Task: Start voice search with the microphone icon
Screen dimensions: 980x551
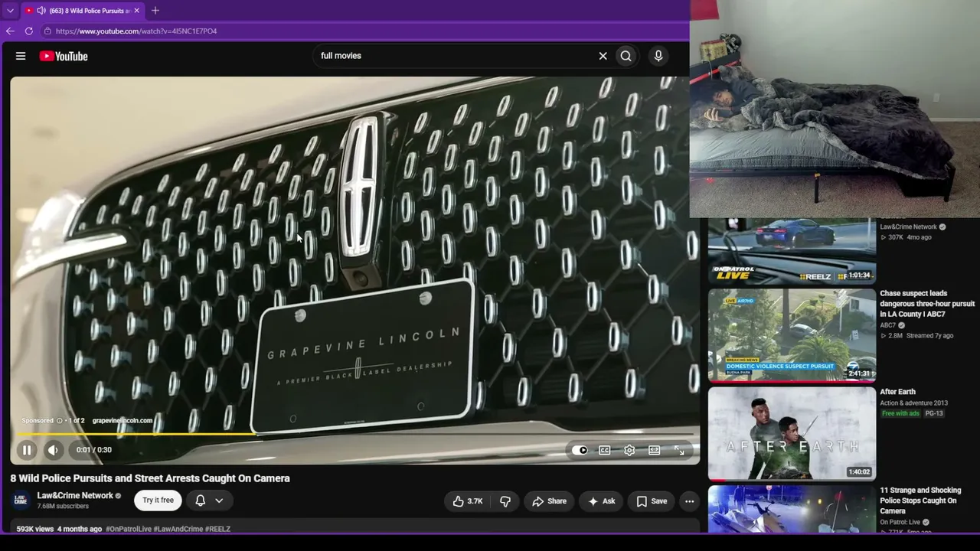Action: [658, 56]
